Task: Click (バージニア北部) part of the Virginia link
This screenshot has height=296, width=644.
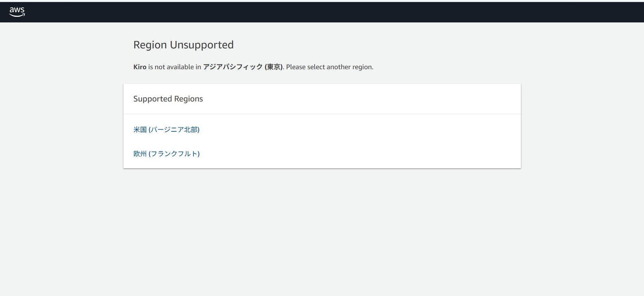Action: (174, 130)
